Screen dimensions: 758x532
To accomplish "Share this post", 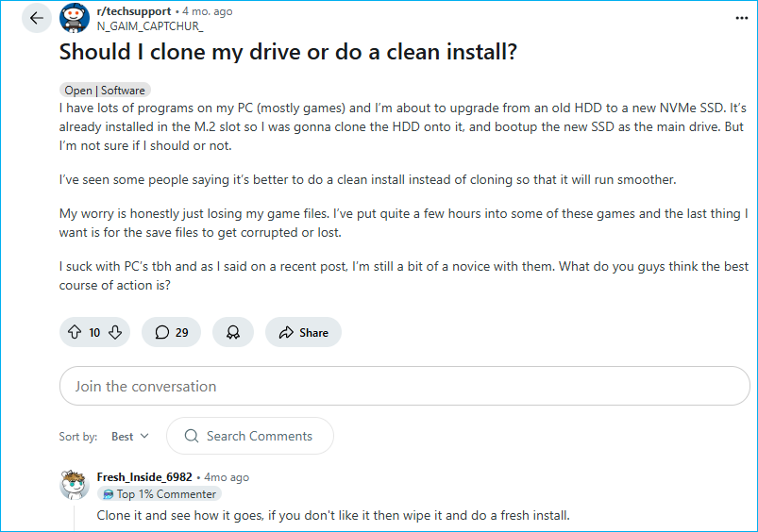I will [303, 332].
